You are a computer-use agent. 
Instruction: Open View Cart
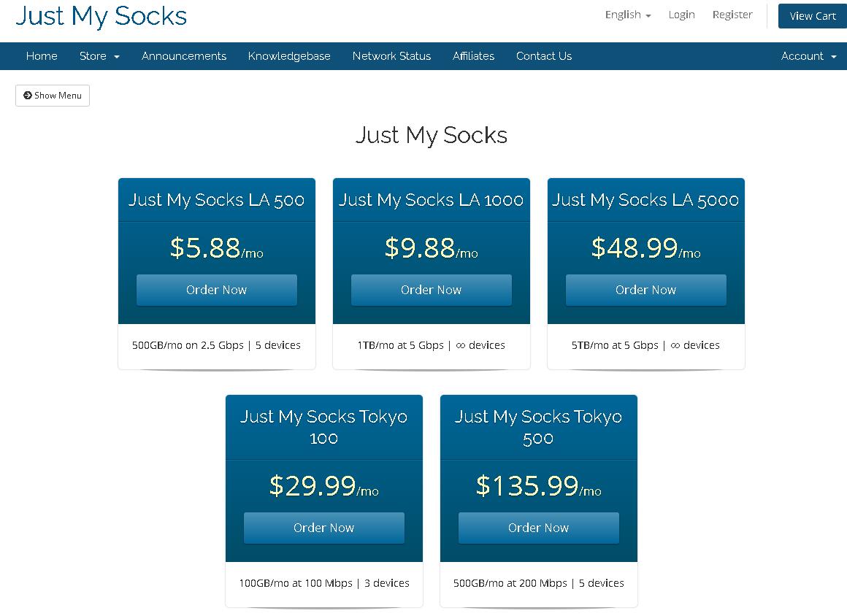point(813,16)
